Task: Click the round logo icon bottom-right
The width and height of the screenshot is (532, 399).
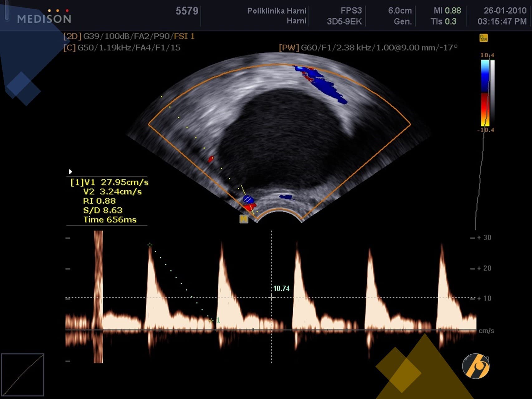Action: (475, 366)
